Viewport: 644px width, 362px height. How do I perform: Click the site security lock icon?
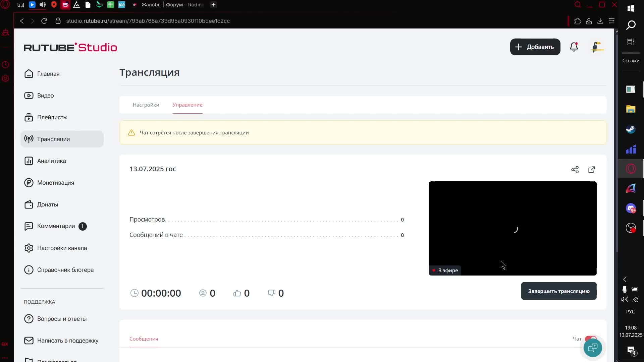[58, 21]
